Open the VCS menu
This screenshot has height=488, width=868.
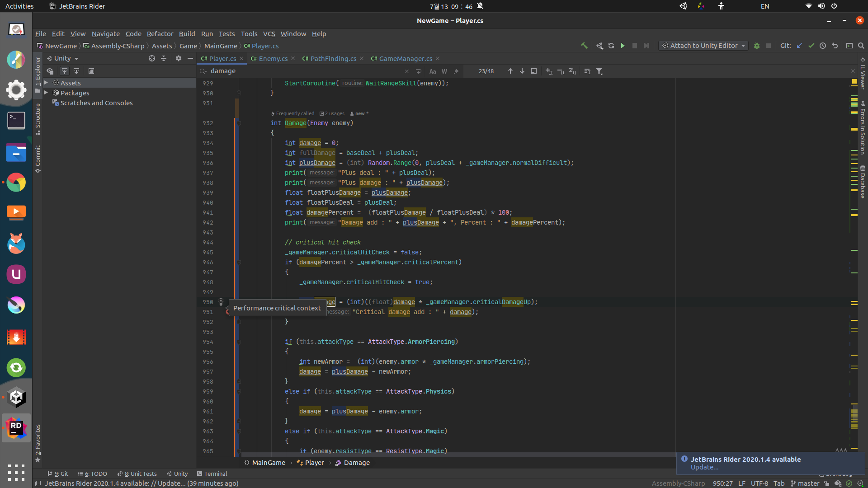[269, 34]
